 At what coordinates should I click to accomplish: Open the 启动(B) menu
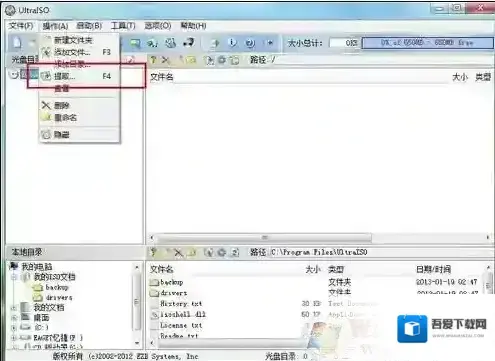click(x=89, y=26)
